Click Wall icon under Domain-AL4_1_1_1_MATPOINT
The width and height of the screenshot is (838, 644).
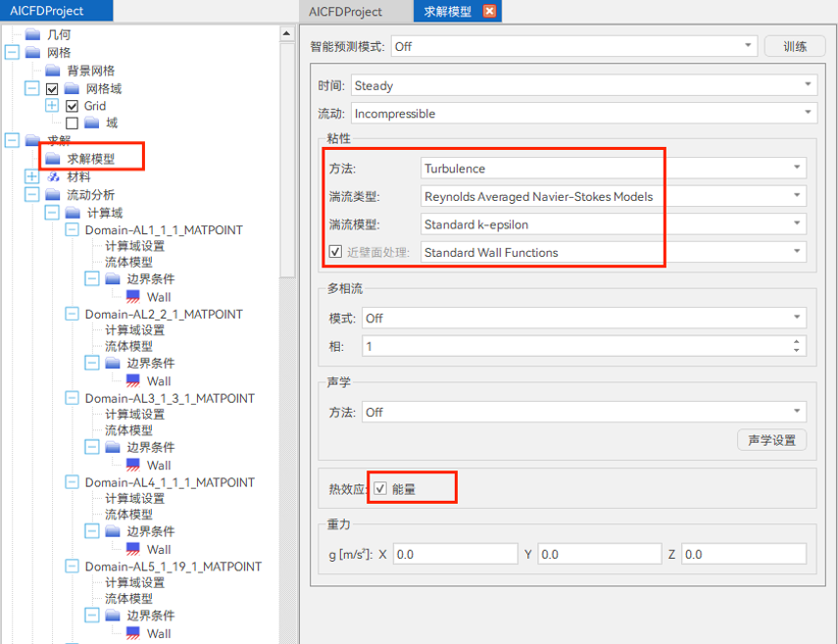click(x=132, y=549)
